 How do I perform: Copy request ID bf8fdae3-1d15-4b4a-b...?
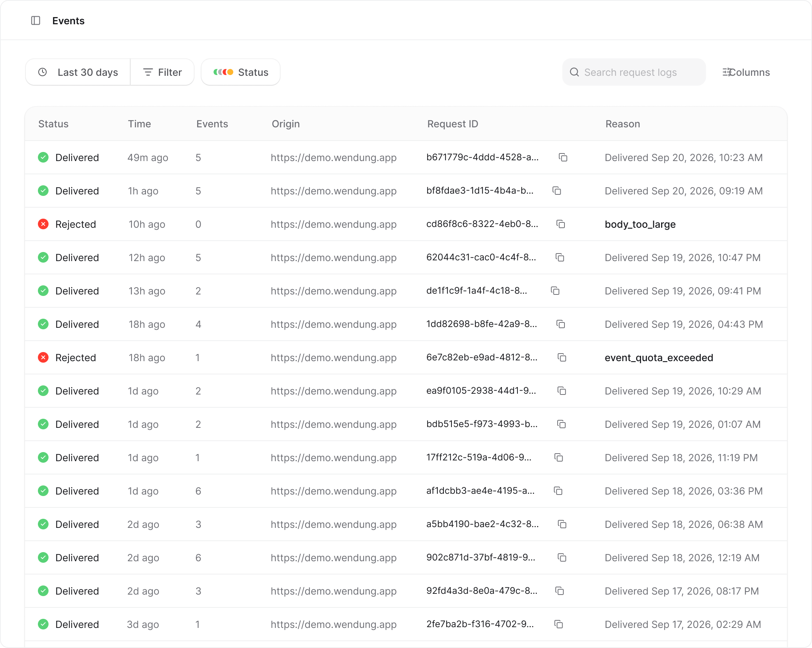click(557, 191)
